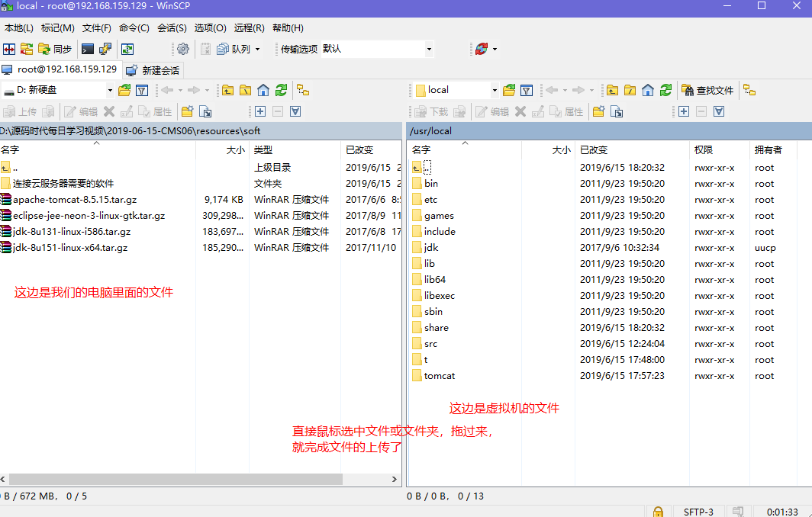
Task: Open the 新建会话 new session tab
Action: (154, 70)
